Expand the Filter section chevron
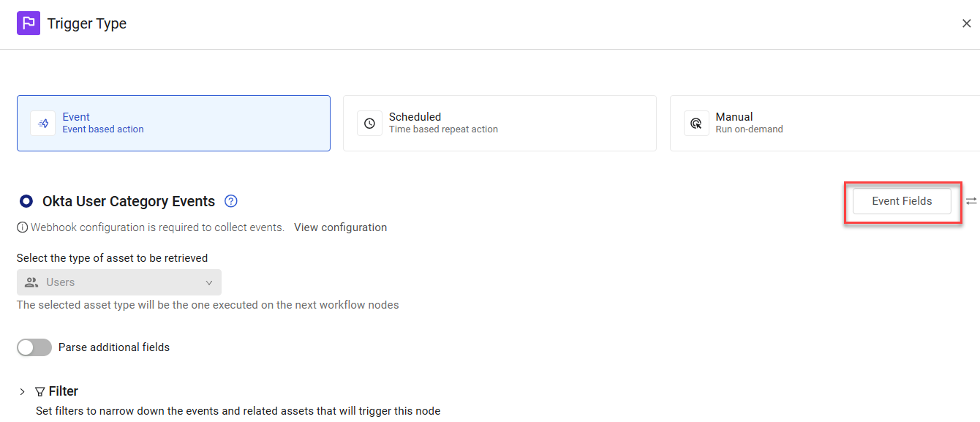980x422 pixels. coord(23,391)
